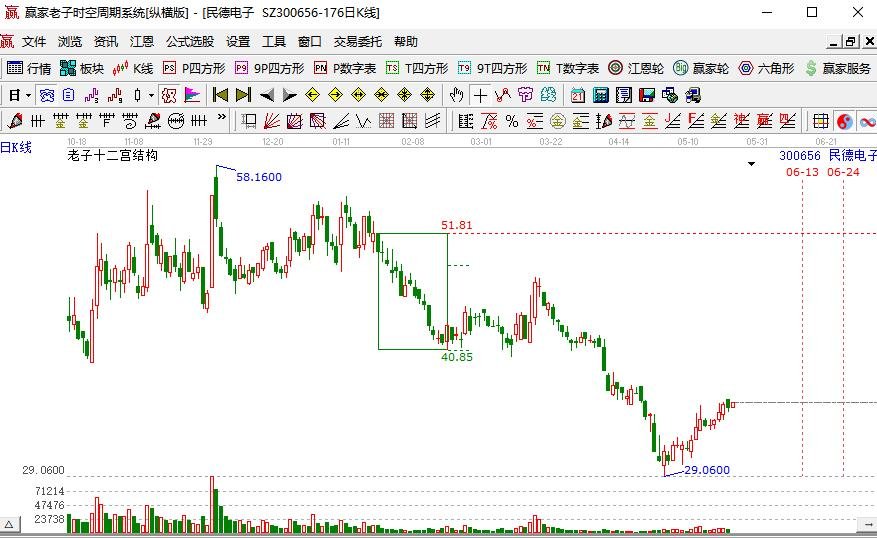The height and width of the screenshot is (538, 877).
Task: Select the red pencil drawing tool
Action: (15, 121)
